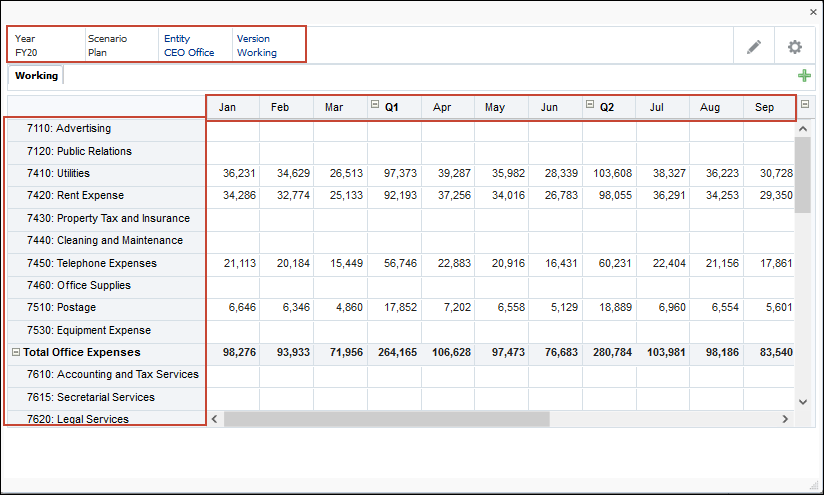This screenshot has width=824, height=495.
Task: Select the Apr column header
Action: point(448,108)
